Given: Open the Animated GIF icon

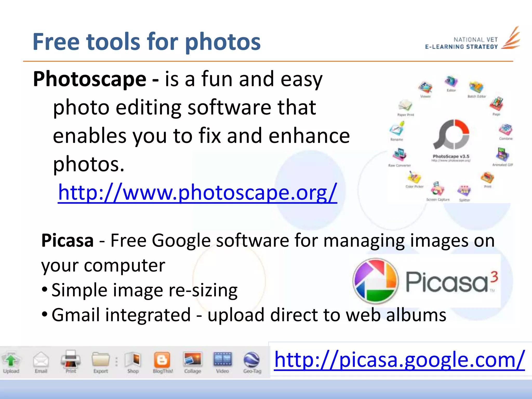Looking at the screenshot, I should (502, 155).
